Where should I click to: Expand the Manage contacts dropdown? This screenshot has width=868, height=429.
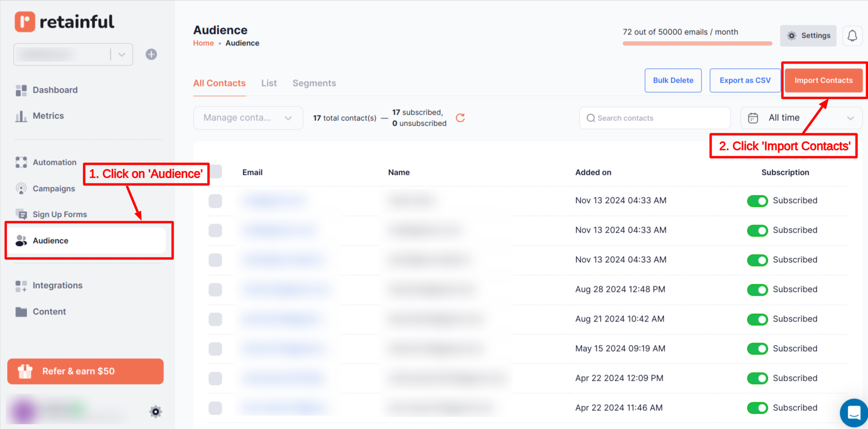[x=248, y=118]
